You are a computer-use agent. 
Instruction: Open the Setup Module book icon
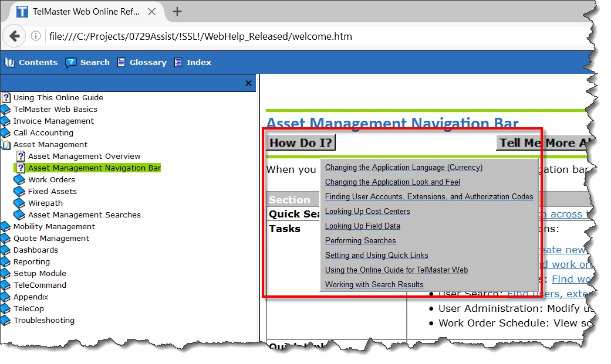pos(6,273)
